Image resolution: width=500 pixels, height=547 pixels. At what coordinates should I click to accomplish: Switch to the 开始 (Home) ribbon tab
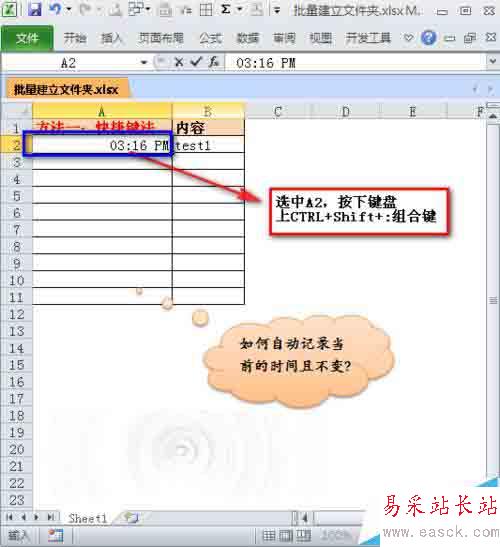75,38
